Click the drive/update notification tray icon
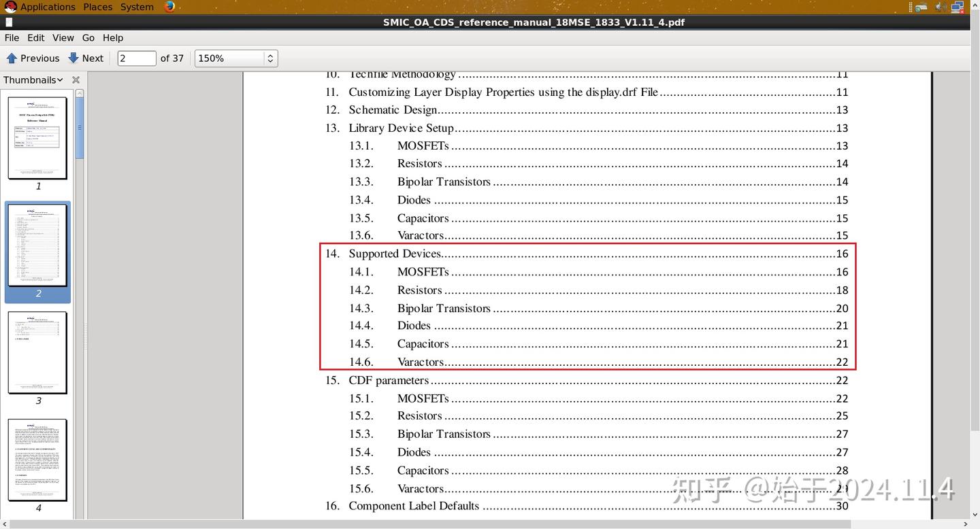980x529 pixels. tap(921, 7)
